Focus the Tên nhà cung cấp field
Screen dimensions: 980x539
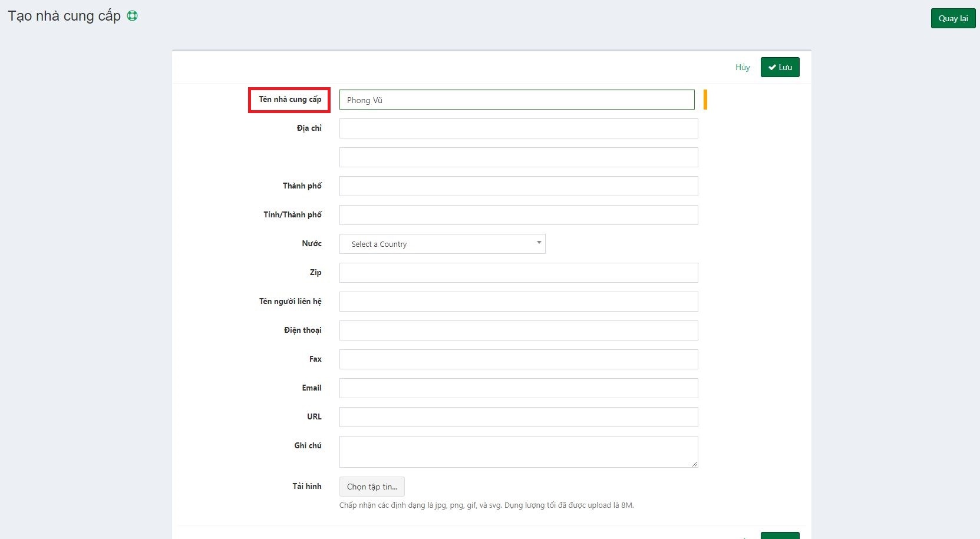(x=516, y=100)
